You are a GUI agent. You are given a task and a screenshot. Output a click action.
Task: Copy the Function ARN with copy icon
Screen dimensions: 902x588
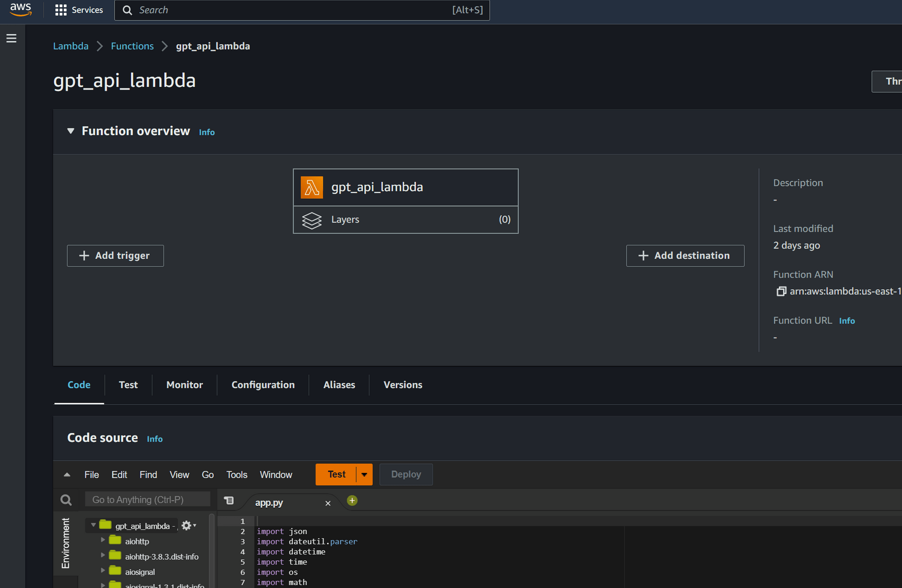781,291
